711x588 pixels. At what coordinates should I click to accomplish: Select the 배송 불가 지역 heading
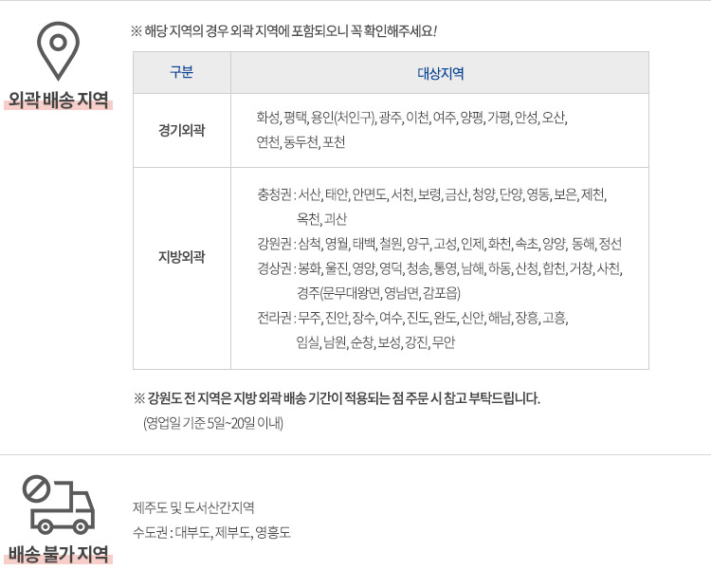[58, 554]
